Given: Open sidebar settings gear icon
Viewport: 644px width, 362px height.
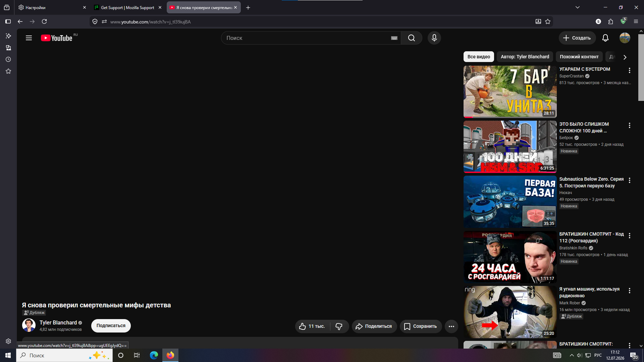Looking at the screenshot, I should coord(8,341).
